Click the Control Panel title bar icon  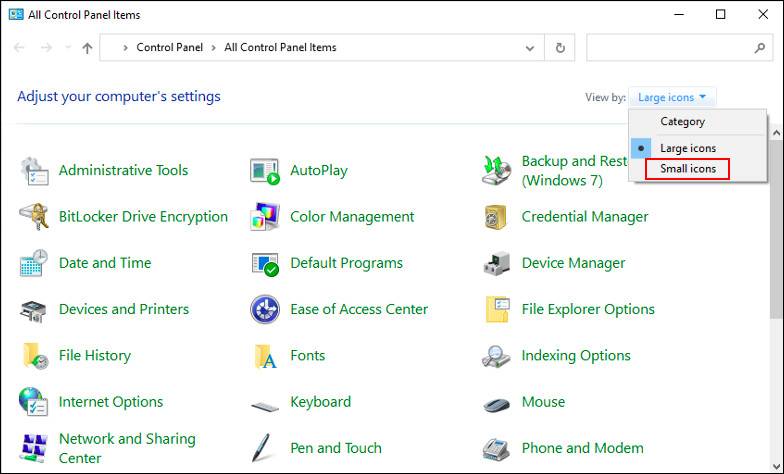(x=16, y=14)
